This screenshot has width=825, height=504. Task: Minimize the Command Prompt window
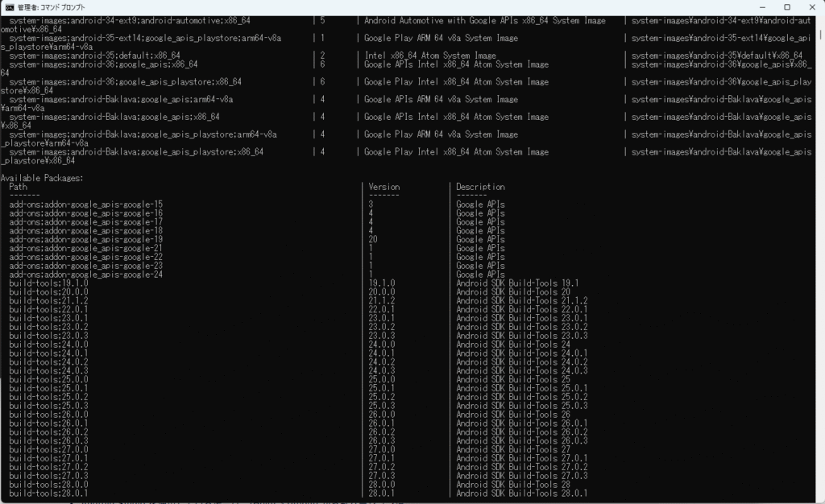(x=763, y=7)
